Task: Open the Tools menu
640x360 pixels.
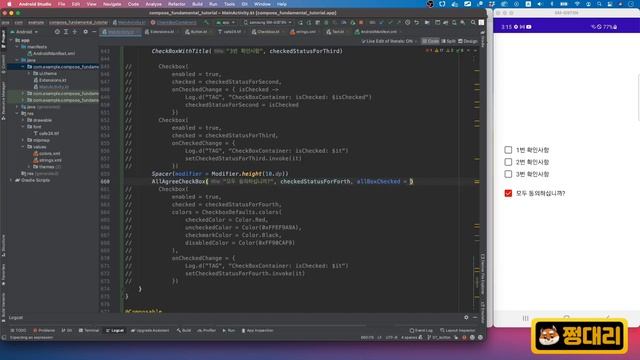Action: click(229, 4)
